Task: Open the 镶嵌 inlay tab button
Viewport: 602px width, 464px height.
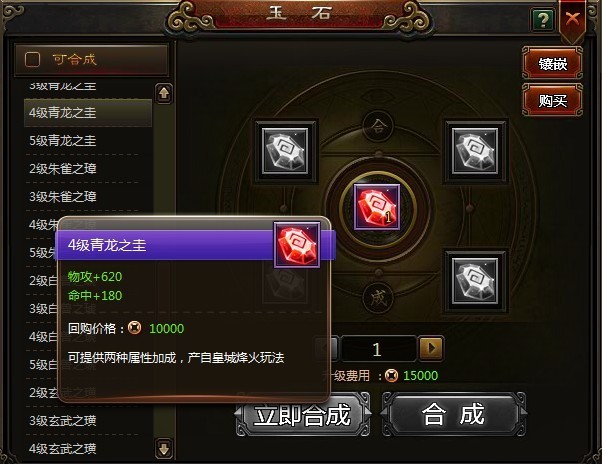Action: (x=552, y=63)
